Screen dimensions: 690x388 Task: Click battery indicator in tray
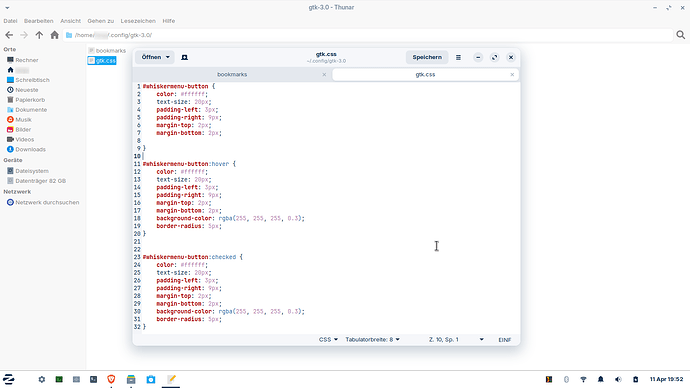(635, 379)
